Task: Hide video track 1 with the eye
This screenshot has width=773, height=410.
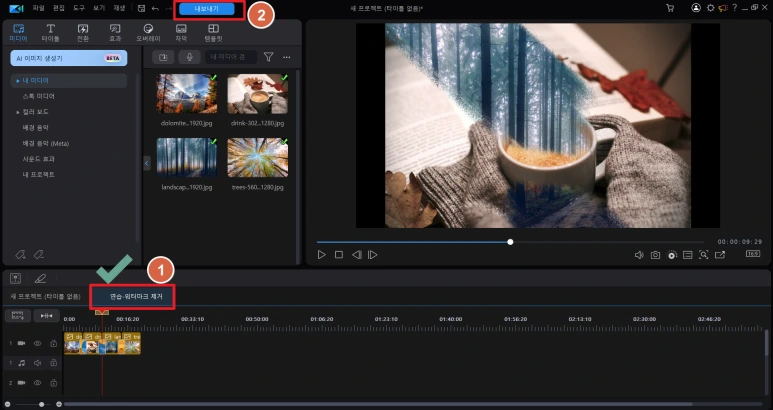Action: 37,343
